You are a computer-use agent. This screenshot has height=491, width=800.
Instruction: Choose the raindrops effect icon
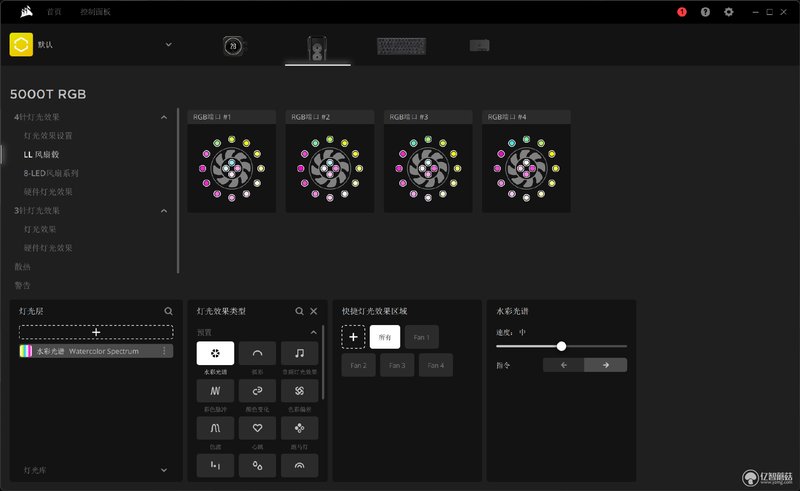click(x=258, y=465)
